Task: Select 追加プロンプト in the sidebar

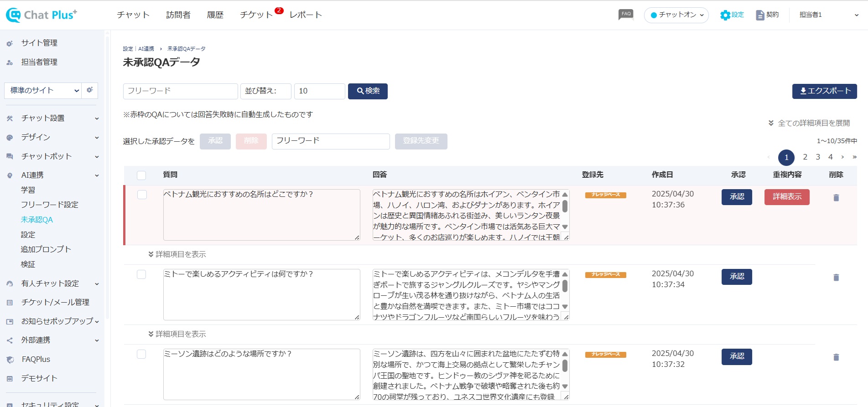Action: 46,249
